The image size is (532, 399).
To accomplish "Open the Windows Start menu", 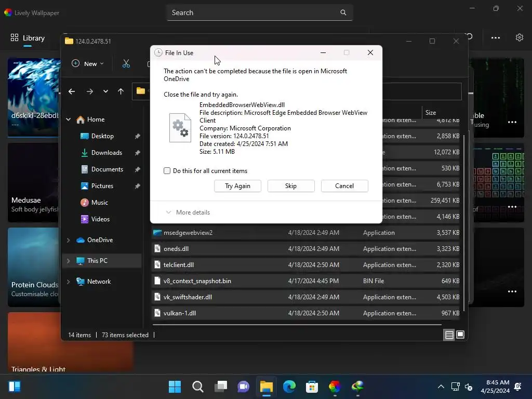I will [175, 387].
